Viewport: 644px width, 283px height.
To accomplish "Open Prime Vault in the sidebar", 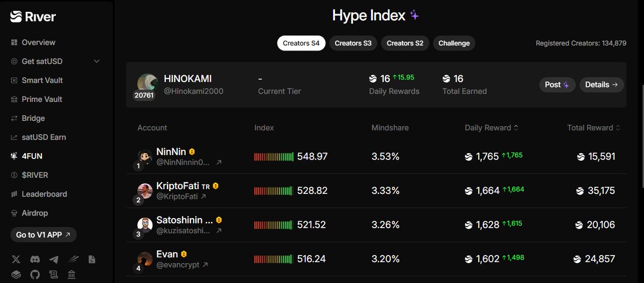I will 36,99.
